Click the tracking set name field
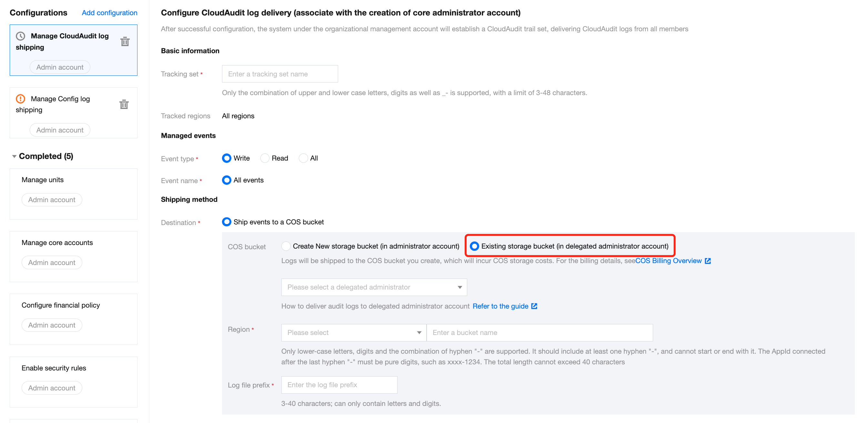 pos(280,74)
